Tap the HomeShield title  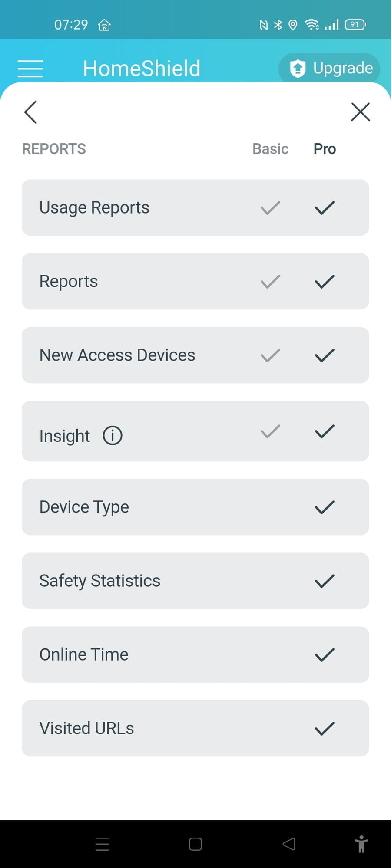[142, 68]
